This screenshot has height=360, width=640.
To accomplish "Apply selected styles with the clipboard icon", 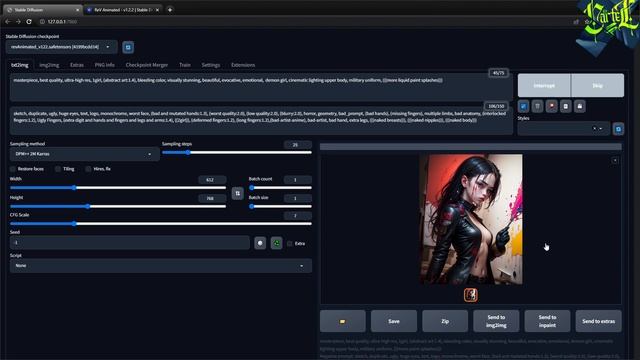I will (x=566, y=107).
